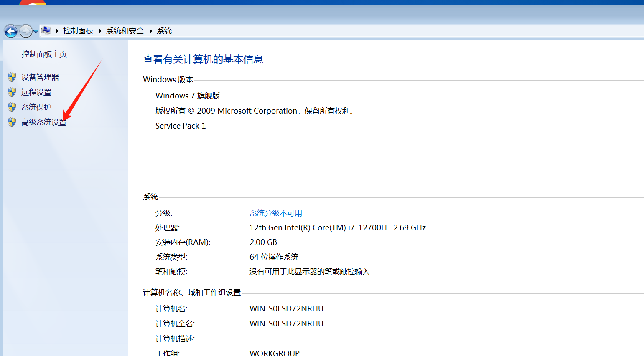
Task: Open 控制面板主页 link
Action: tap(44, 54)
